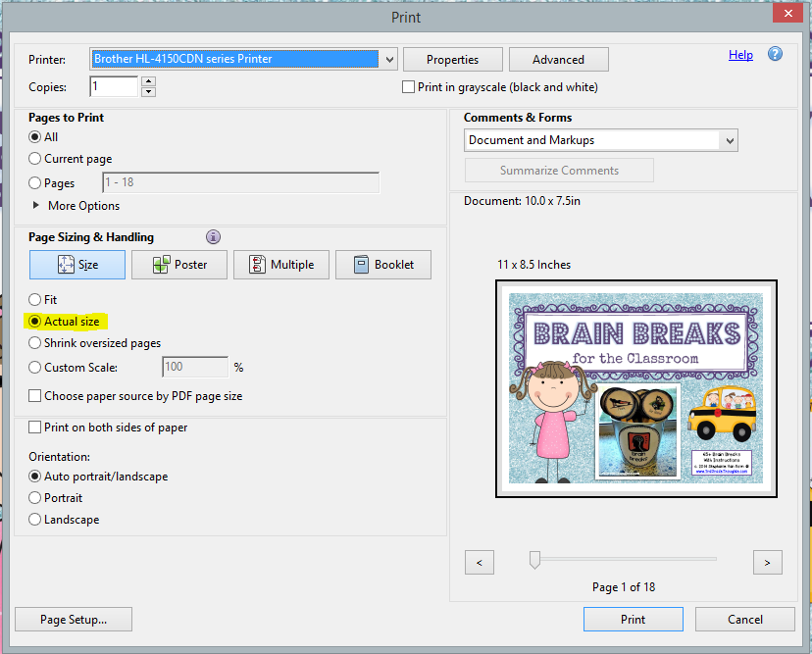Open printer Properties
The image size is (812, 654).
[453, 60]
